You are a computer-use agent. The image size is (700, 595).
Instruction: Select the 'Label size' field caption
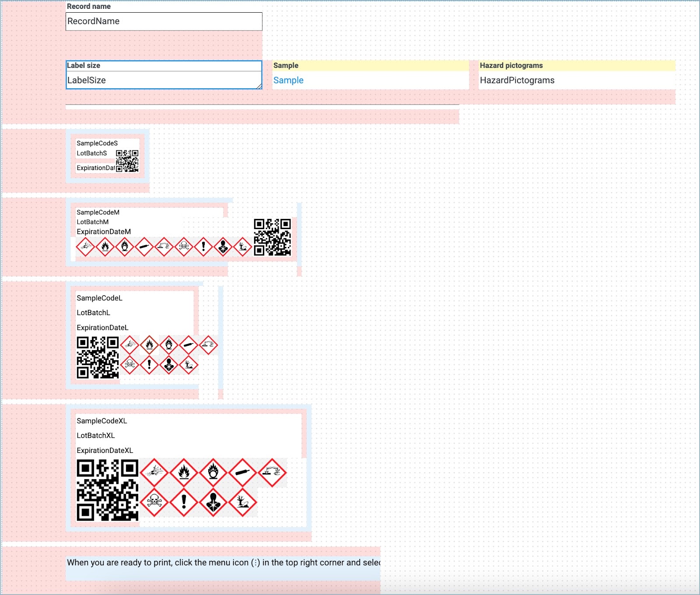[84, 66]
